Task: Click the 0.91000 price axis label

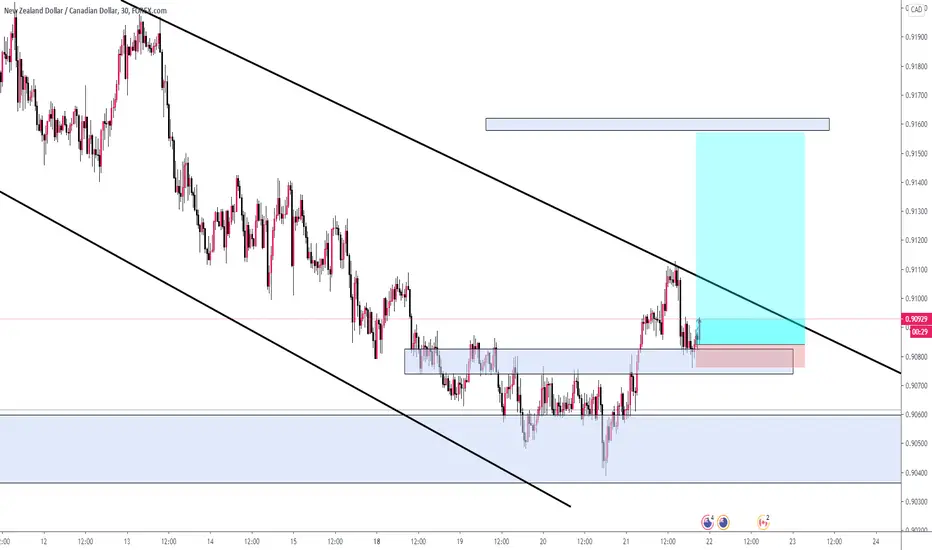Action: pos(916,298)
